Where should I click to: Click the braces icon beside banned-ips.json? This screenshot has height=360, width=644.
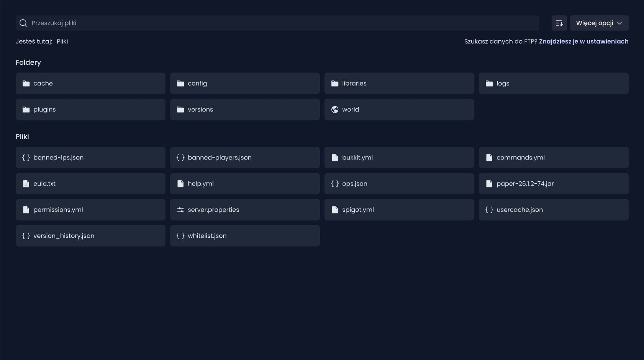pos(26,158)
